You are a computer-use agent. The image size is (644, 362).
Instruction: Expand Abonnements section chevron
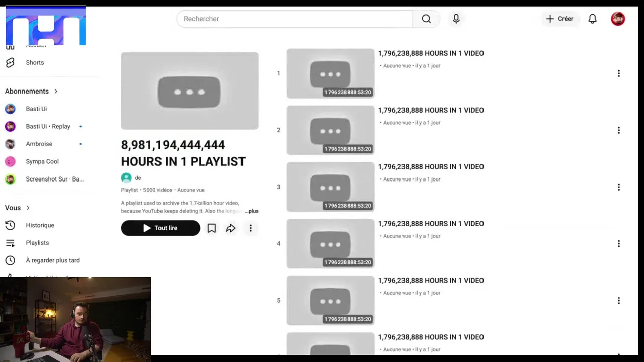tap(56, 91)
